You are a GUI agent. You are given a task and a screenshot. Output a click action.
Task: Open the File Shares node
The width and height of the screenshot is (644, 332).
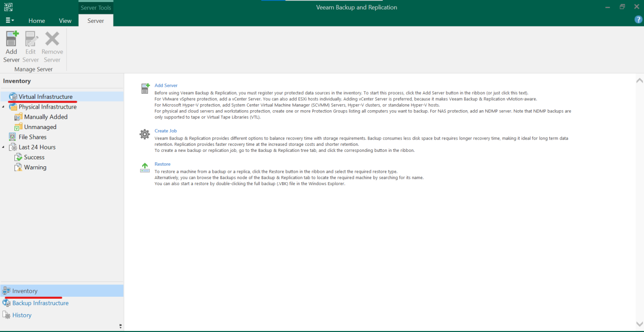coord(32,137)
